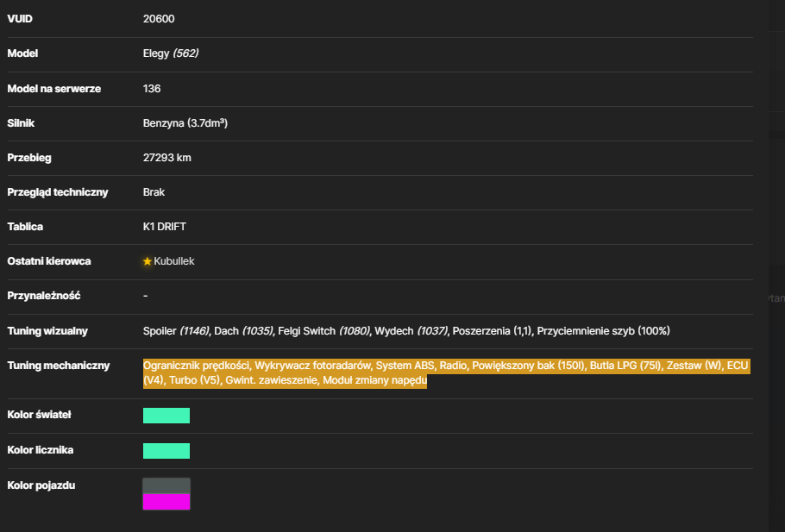Viewport: 785px width, 532px height.
Task: Click the Przebieg label
Action: [x=29, y=158]
